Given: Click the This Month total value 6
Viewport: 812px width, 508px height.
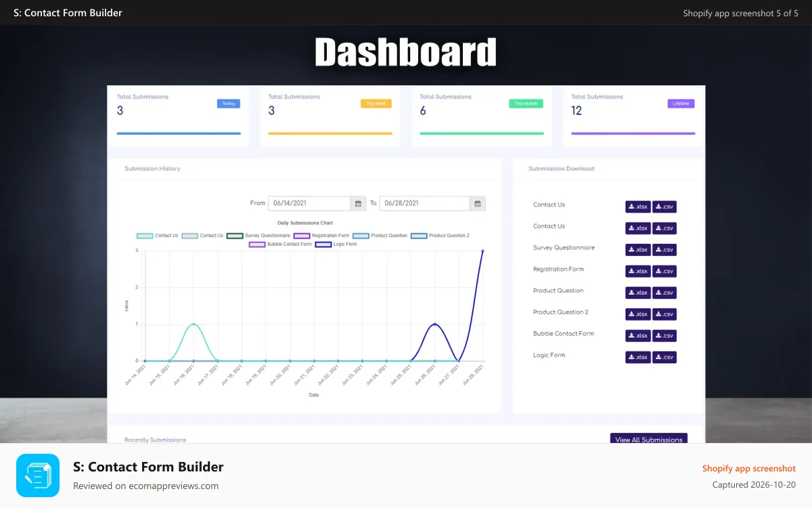Looking at the screenshot, I should pyautogui.click(x=423, y=110).
